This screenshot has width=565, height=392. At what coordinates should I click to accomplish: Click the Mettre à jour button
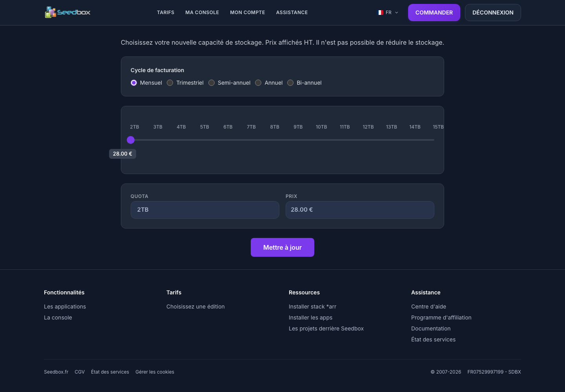point(282,247)
